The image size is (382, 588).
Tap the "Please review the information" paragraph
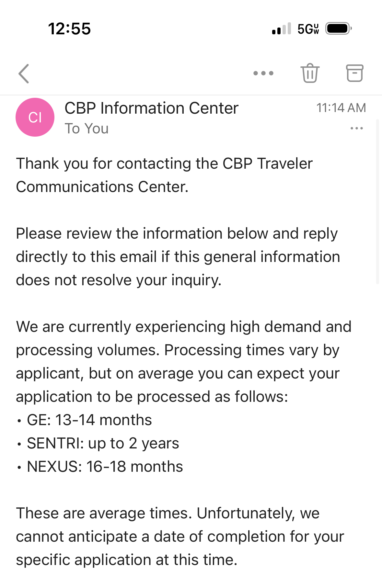pos(178,257)
